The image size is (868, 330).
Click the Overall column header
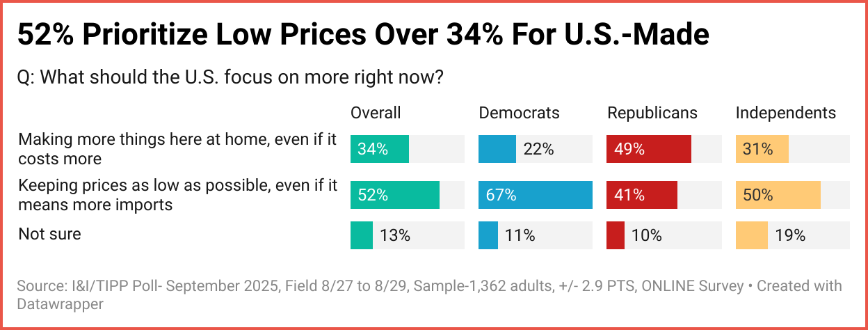376,113
